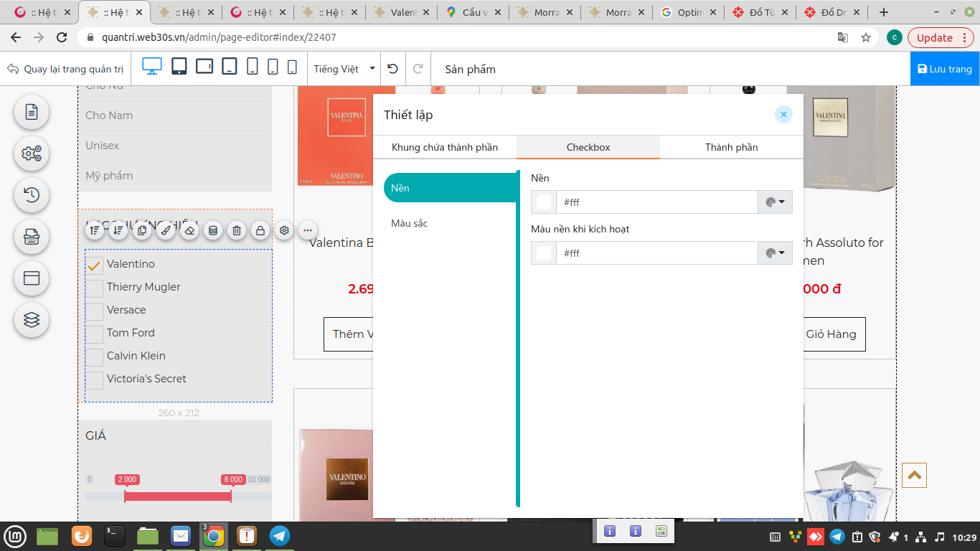Uncheck the Valentino checkbox

click(95, 266)
